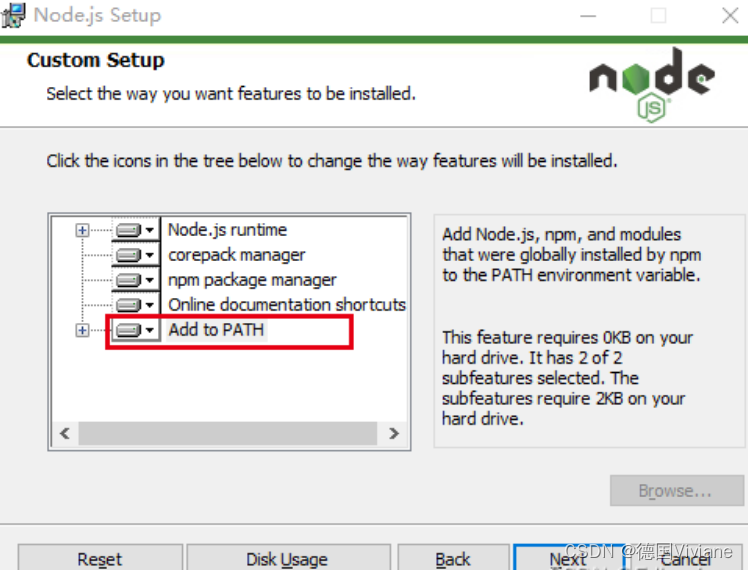Open install-mode dropdown for Node.js runtime

(x=135, y=230)
